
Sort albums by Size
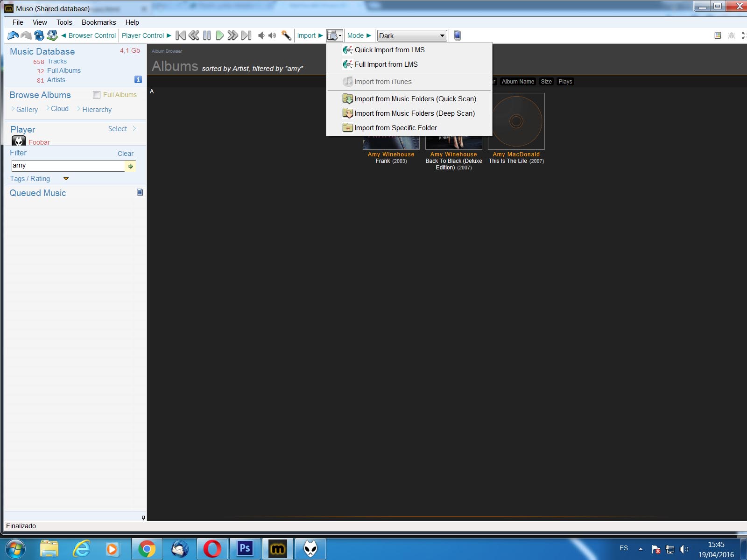coord(546,82)
